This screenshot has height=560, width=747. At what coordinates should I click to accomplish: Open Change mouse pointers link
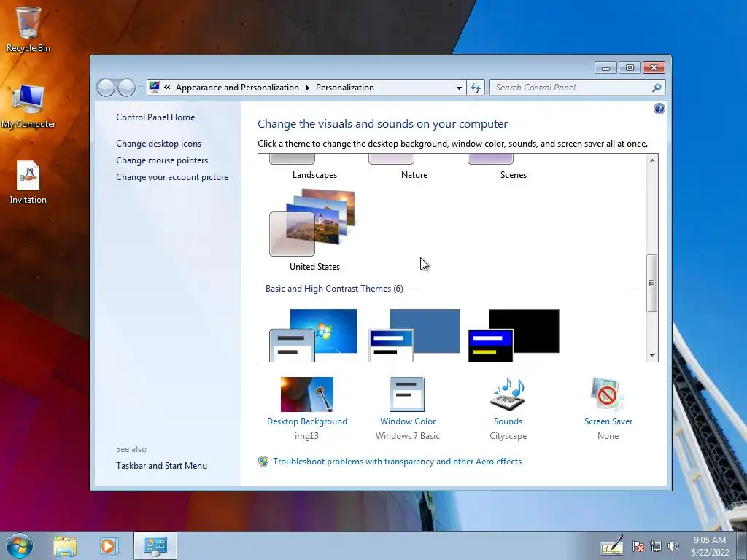click(162, 160)
